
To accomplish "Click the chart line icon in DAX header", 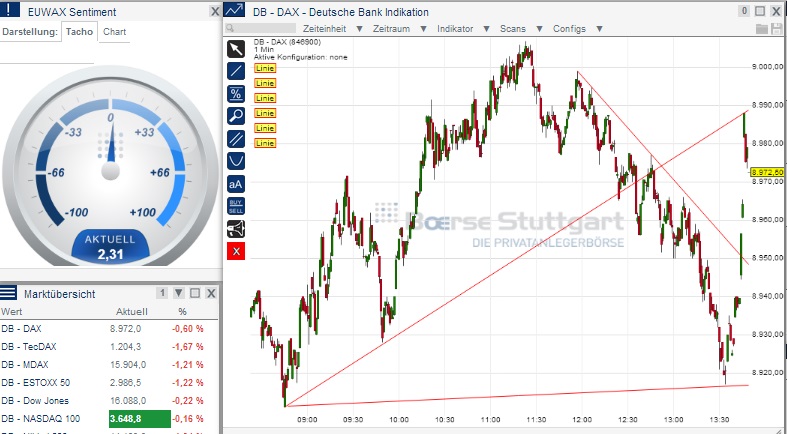I will [234, 10].
